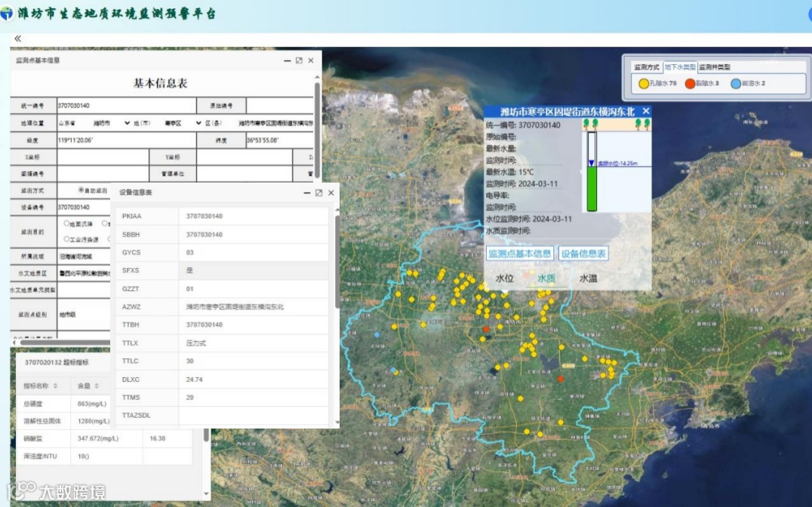Click the green water level gauge bar

pyautogui.click(x=592, y=189)
